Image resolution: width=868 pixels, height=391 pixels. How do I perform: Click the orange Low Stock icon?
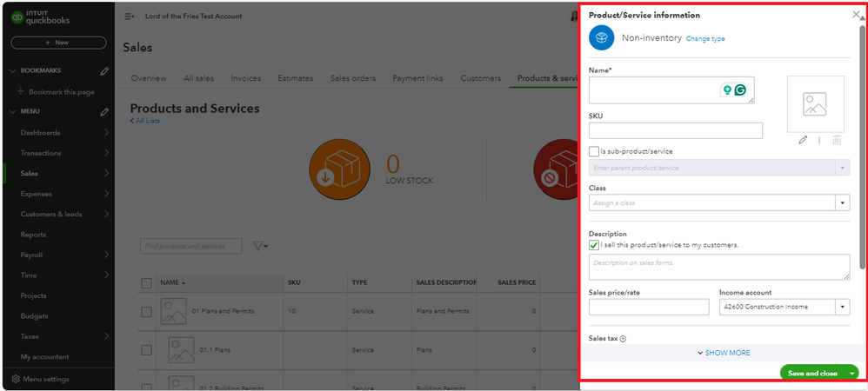(x=339, y=169)
